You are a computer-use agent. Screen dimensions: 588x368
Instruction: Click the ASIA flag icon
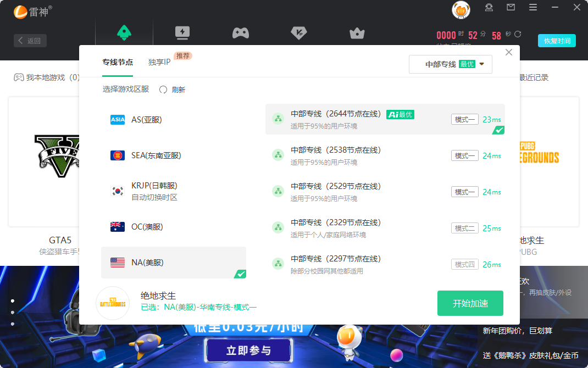(118, 120)
